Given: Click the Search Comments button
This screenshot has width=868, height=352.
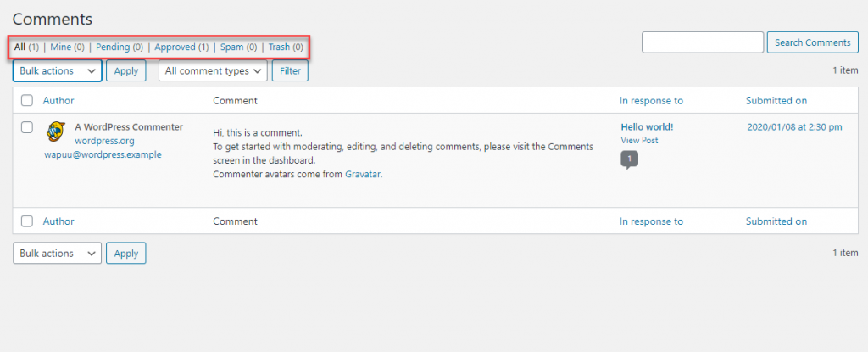Looking at the screenshot, I should point(813,42).
